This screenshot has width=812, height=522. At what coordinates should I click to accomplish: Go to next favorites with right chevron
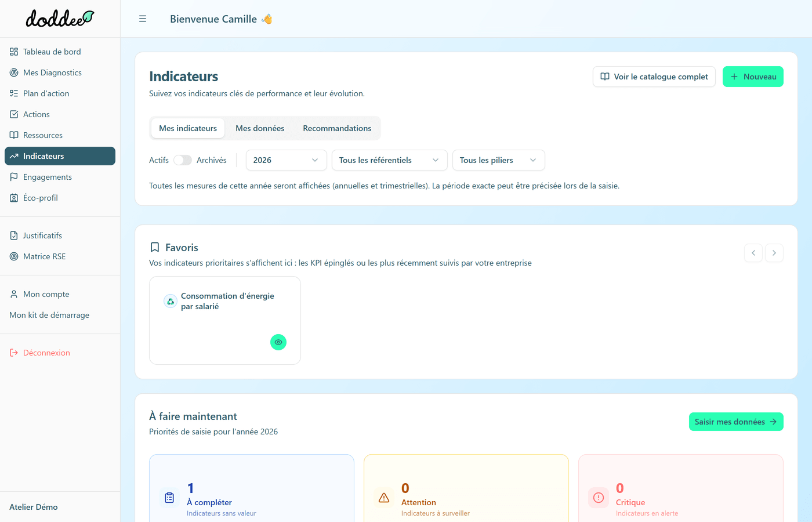pyautogui.click(x=774, y=253)
